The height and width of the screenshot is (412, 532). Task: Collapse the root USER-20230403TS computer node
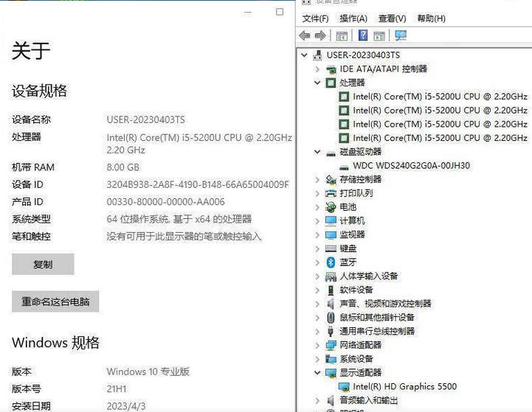click(x=305, y=55)
